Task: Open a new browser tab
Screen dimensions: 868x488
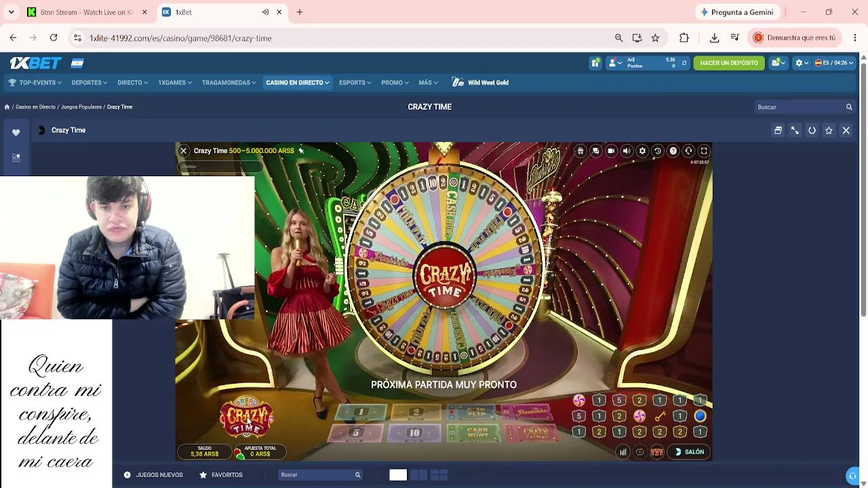Action: 300,12
